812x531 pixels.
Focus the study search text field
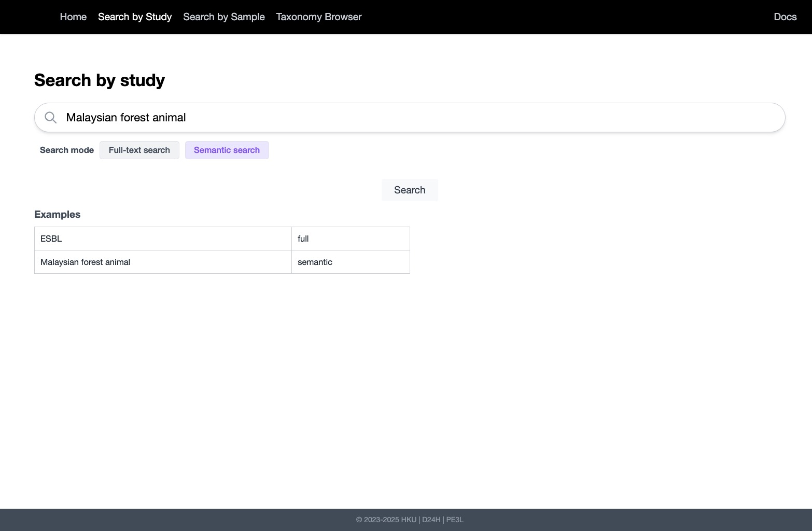(x=410, y=118)
